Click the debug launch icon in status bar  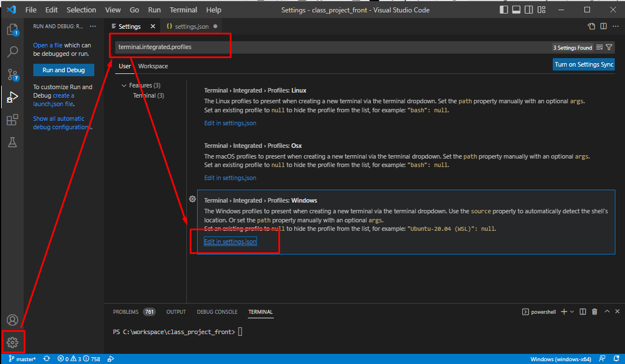(111, 359)
